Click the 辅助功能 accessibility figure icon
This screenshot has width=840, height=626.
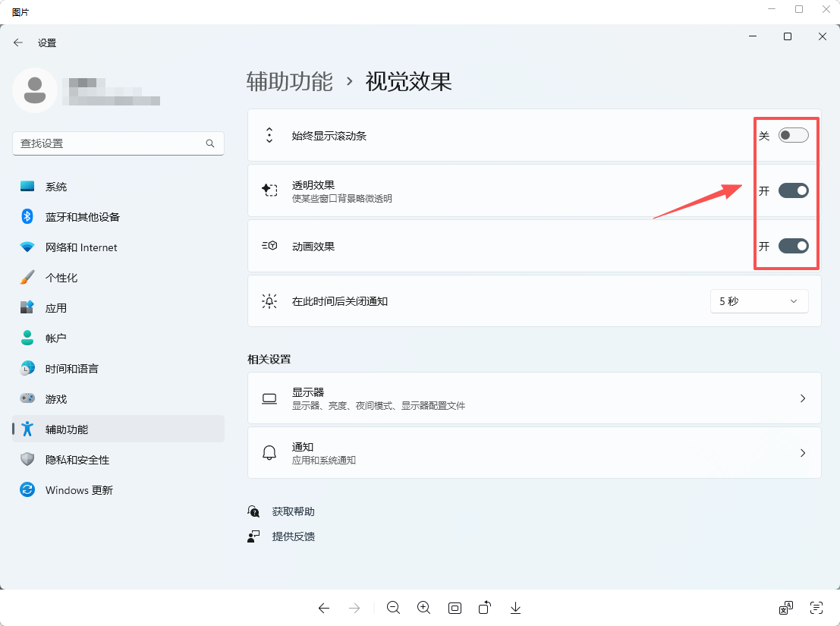pyautogui.click(x=27, y=429)
